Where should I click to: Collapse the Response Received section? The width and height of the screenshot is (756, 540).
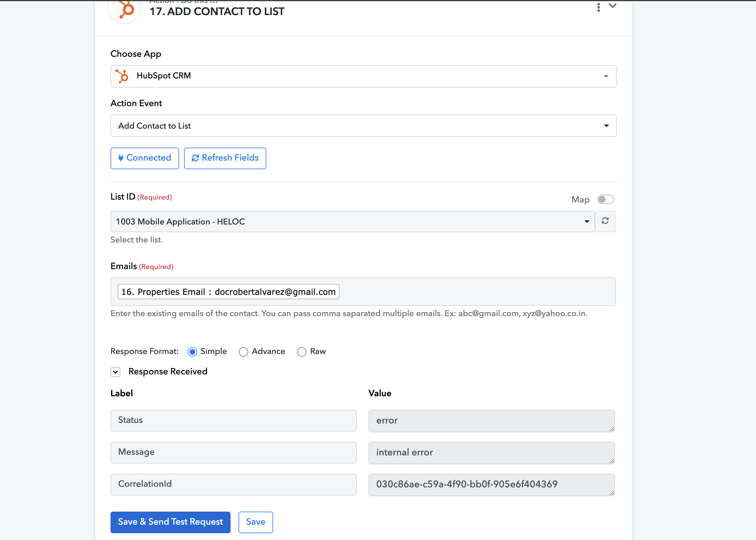[x=115, y=372]
